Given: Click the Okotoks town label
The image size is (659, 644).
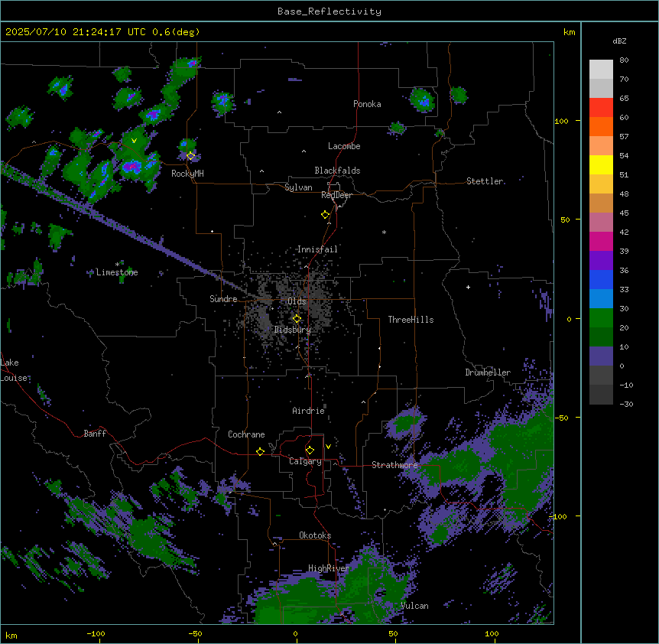Looking at the screenshot, I should pyautogui.click(x=315, y=535).
